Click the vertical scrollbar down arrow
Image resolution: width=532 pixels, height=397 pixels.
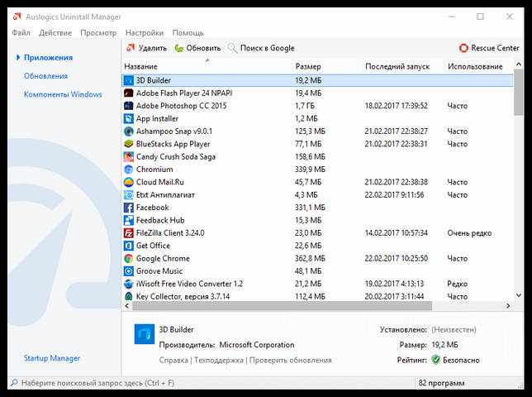coord(519,295)
